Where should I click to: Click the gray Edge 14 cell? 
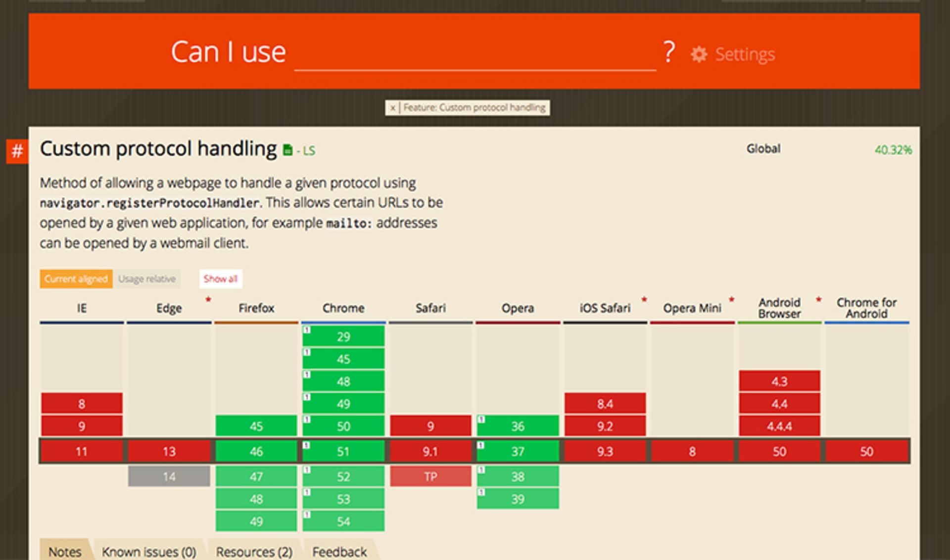pyautogui.click(x=169, y=476)
